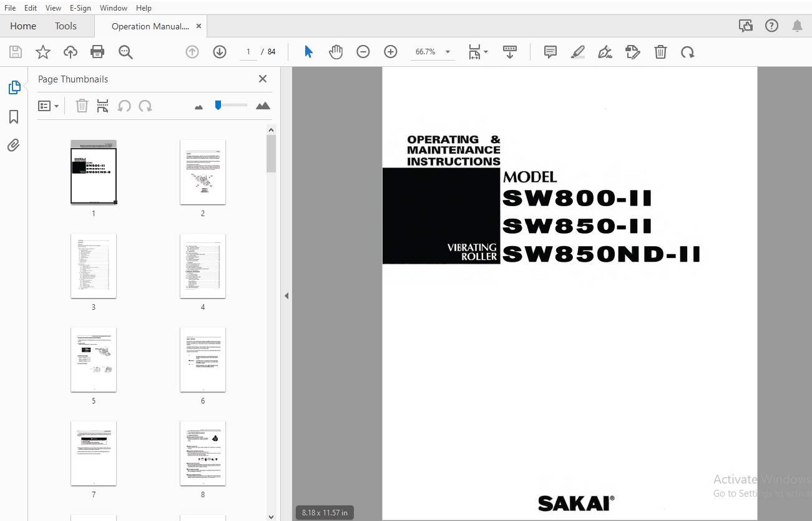
Task: Open the find text search tool
Action: click(x=125, y=52)
